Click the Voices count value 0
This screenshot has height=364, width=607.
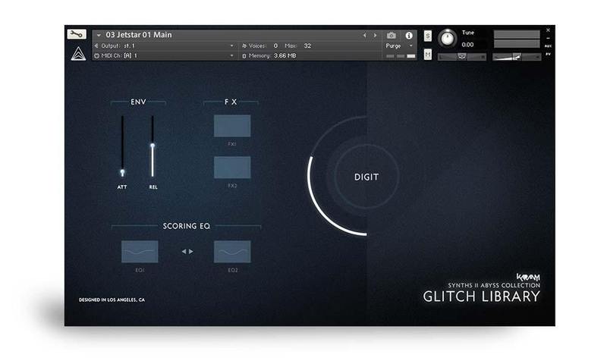click(x=275, y=45)
